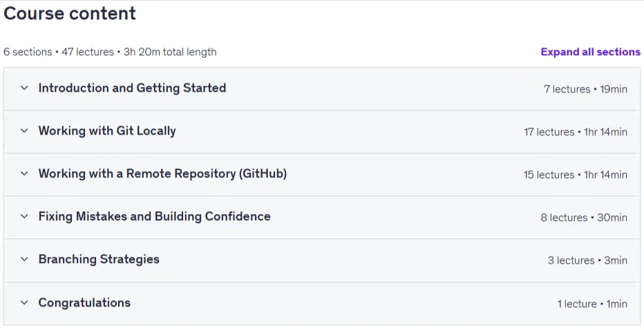Expand Branching Strategies chevron arrow
The height and width of the screenshot is (330, 644).
[x=24, y=259]
